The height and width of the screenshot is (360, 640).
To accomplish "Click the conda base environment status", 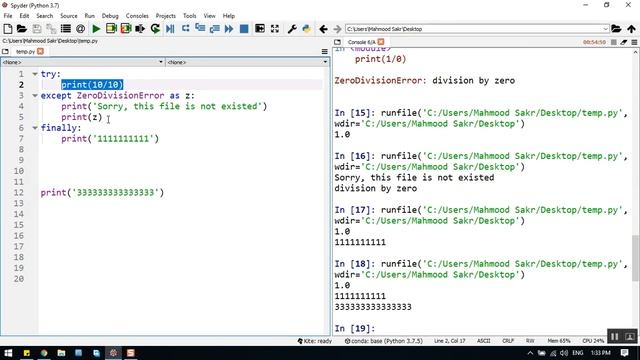I will pyautogui.click(x=384, y=341).
